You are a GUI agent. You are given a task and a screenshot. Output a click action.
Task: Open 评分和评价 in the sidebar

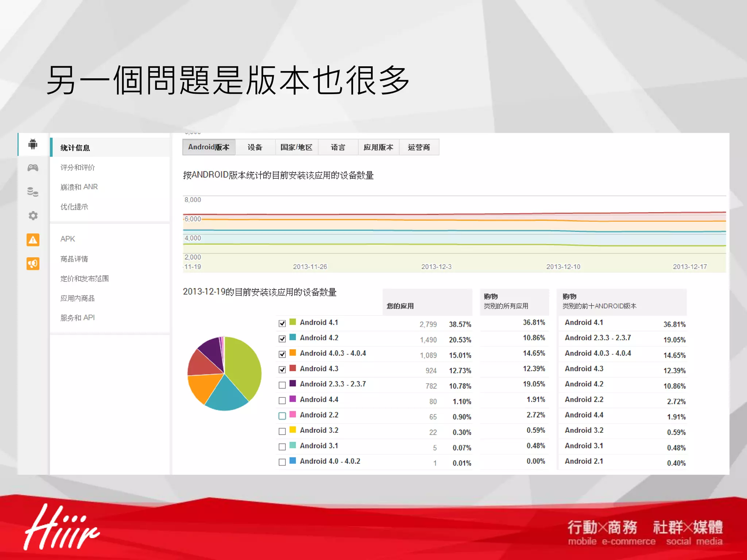click(77, 167)
